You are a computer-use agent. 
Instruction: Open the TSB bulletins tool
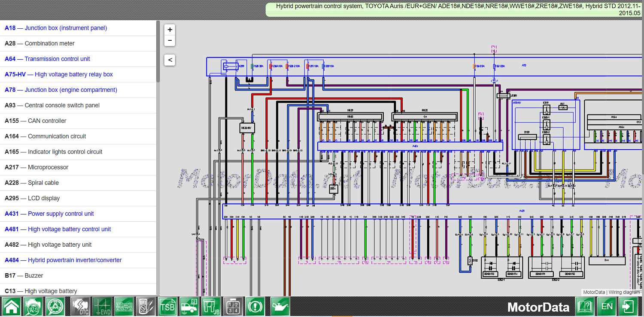[167, 306]
